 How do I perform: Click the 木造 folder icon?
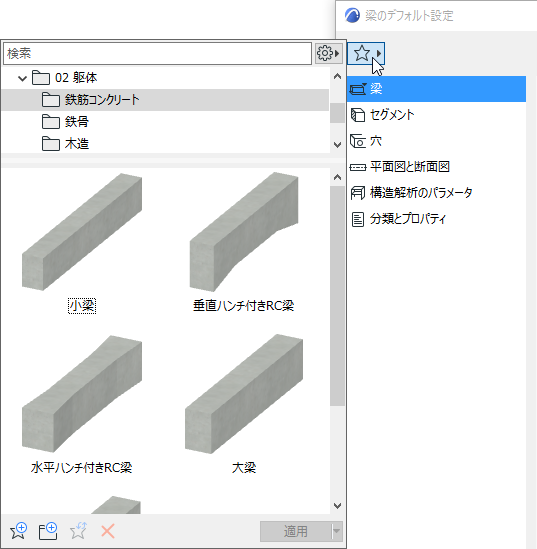coord(51,144)
